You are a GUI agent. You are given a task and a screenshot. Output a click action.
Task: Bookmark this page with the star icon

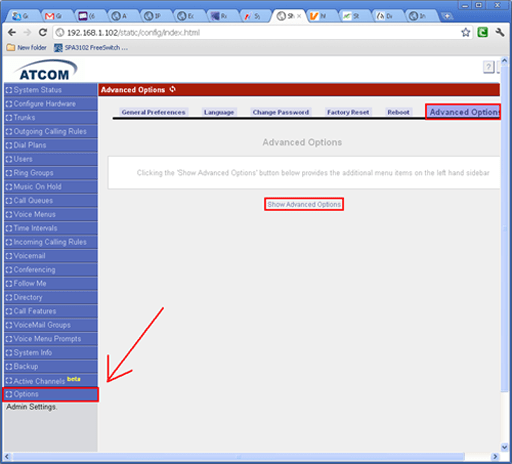[466, 32]
